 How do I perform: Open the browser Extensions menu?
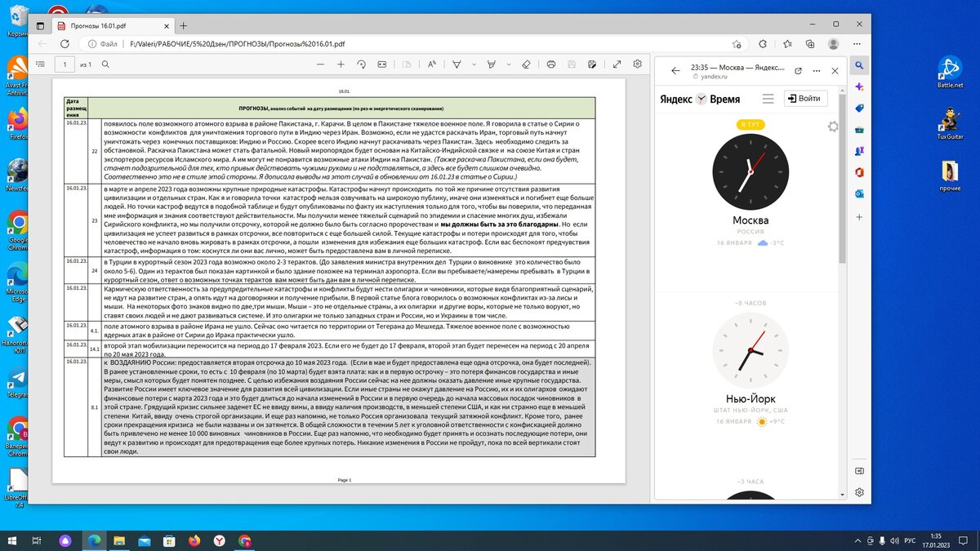click(764, 44)
